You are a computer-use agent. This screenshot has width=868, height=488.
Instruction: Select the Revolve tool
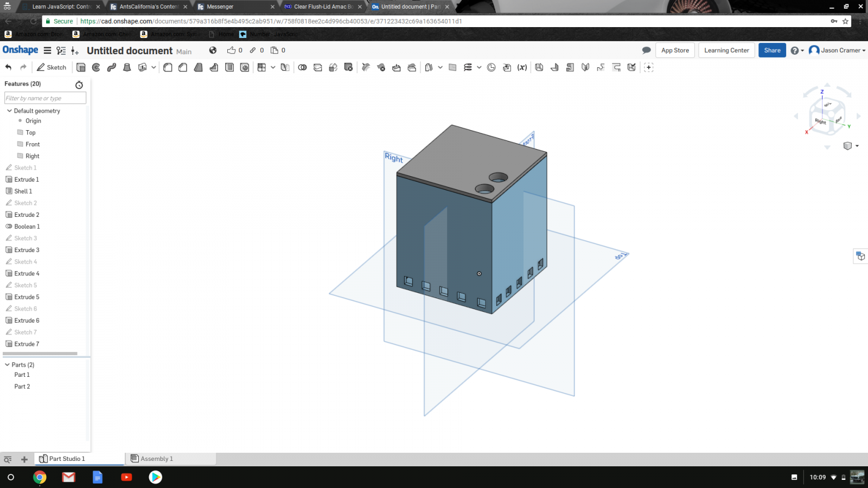(96, 67)
